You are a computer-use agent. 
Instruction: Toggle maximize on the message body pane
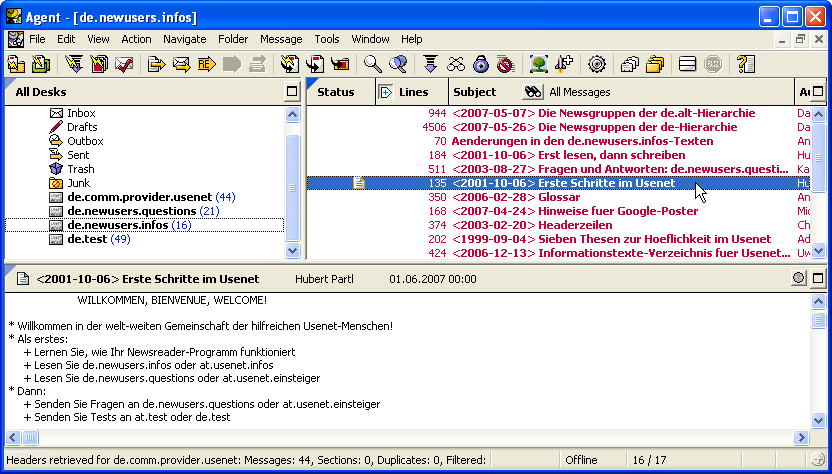818,278
